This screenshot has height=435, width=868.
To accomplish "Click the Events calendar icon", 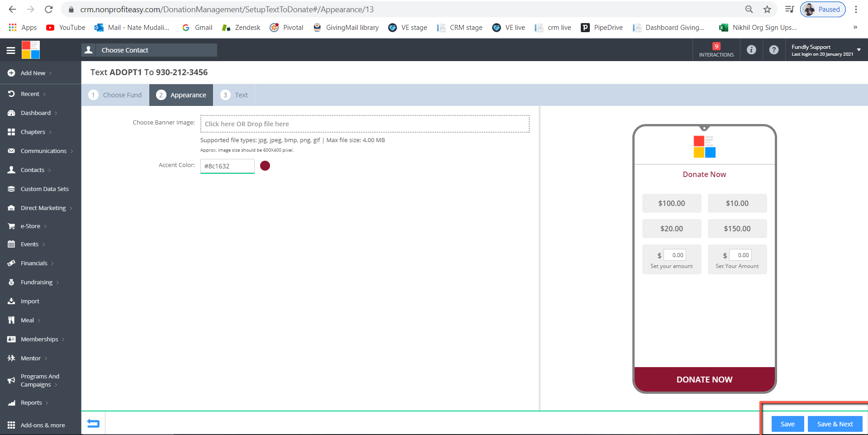I will [x=11, y=244].
